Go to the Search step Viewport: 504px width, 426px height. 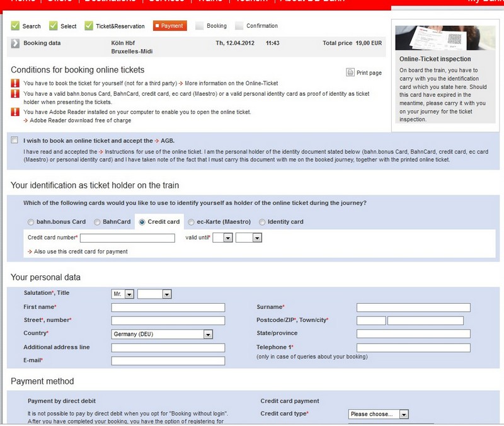[31, 26]
